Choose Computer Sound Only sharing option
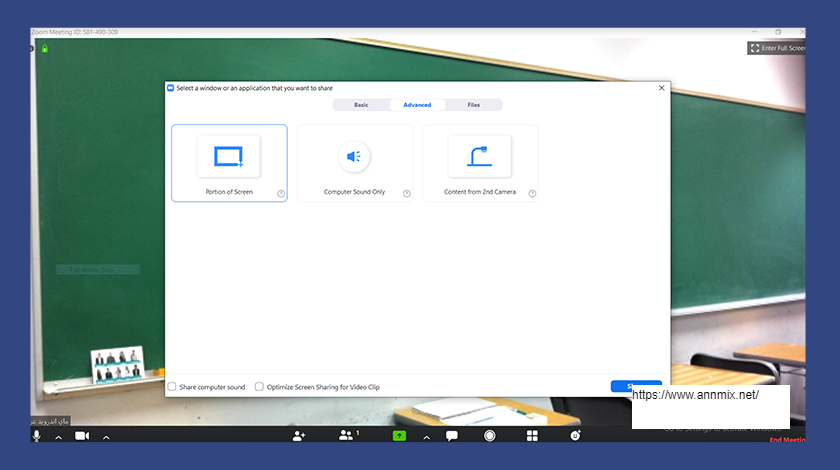This screenshot has width=840, height=470. pos(355,163)
